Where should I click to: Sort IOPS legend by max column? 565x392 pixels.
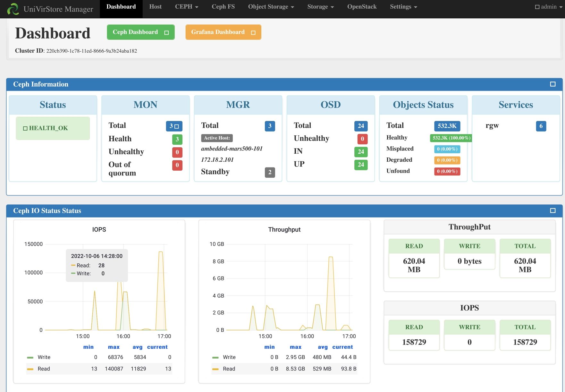tap(114, 347)
